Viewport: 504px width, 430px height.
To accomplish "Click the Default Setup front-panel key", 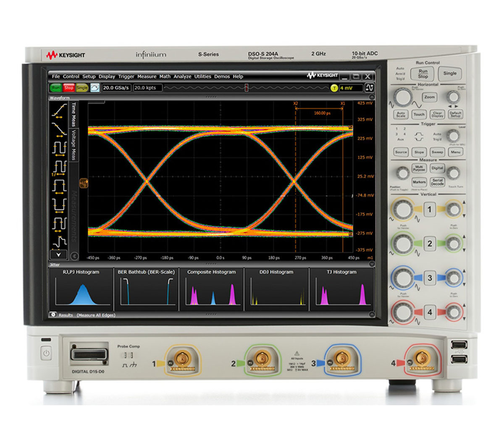I will pyautogui.click(x=455, y=114).
